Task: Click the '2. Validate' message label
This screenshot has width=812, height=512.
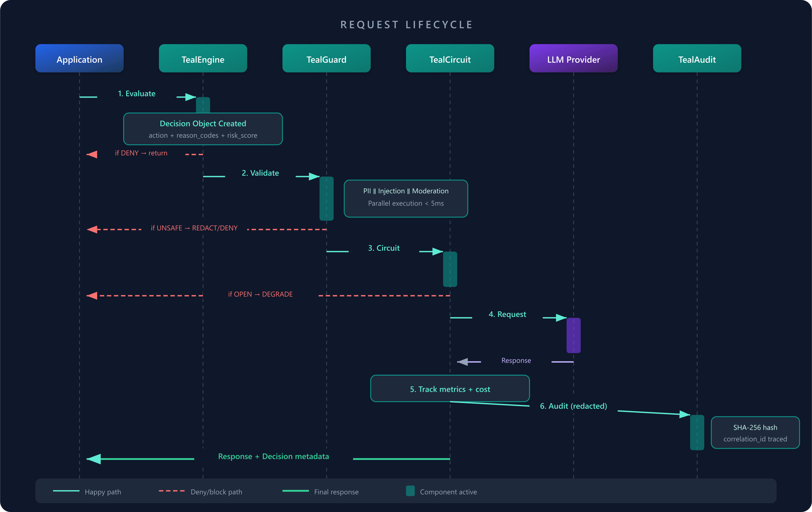Action: pyautogui.click(x=260, y=173)
